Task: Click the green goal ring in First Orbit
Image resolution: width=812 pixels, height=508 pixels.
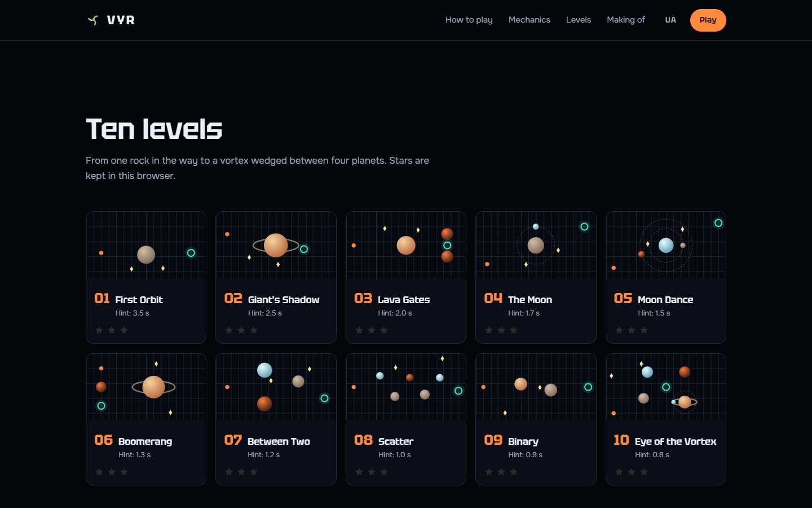Action: click(x=191, y=253)
